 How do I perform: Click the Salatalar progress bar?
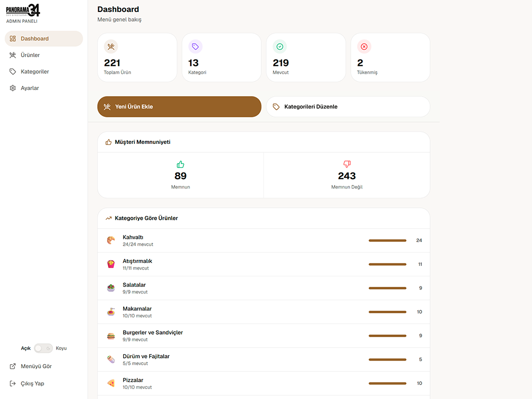click(388, 288)
